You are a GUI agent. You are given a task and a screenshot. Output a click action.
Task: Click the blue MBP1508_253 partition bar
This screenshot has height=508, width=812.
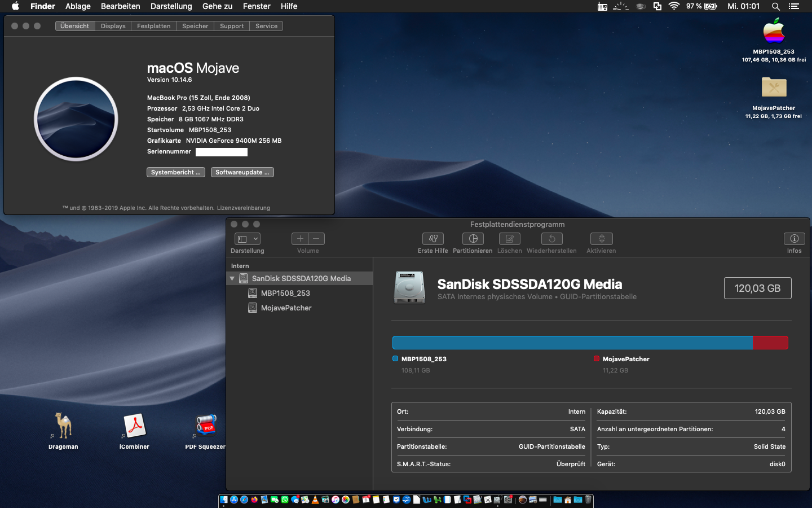[x=572, y=343]
